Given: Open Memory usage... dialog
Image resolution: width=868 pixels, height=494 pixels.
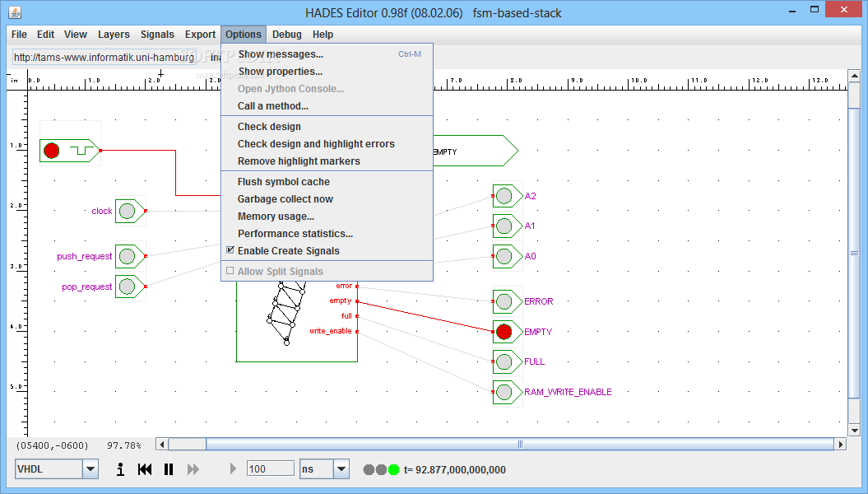Looking at the screenshot, I should 327,217.
